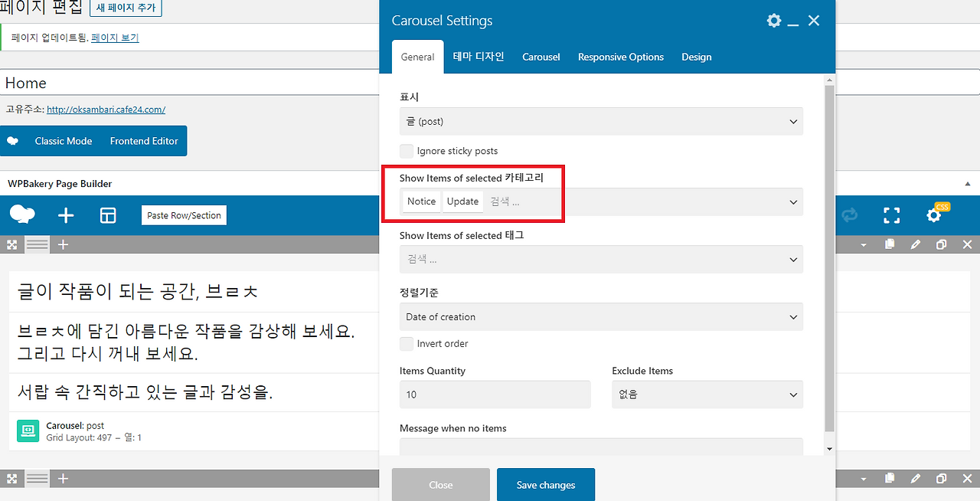Click the bottom row's copy icon
This screenshot has height=501, width=980.
[x=890, y=479]
